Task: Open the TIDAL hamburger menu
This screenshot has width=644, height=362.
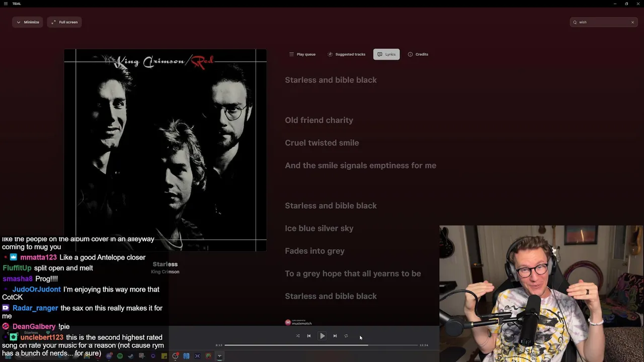Action: [x=6, y=4]
